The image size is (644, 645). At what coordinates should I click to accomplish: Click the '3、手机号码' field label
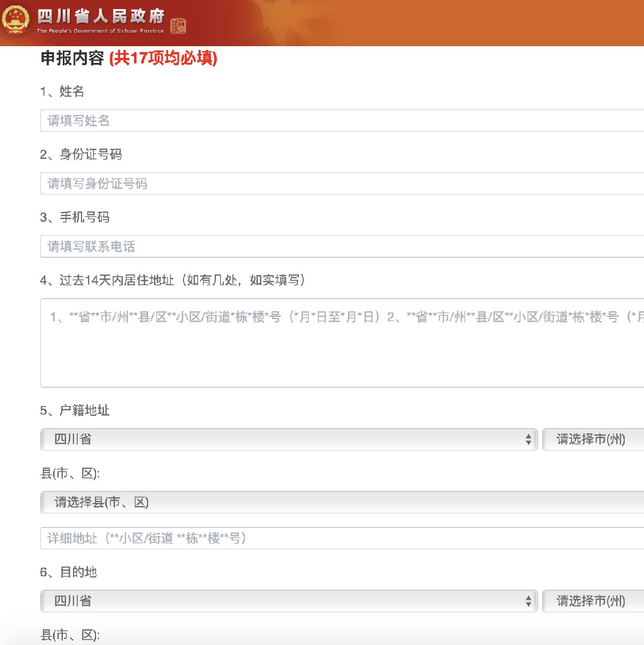point(75,218)
